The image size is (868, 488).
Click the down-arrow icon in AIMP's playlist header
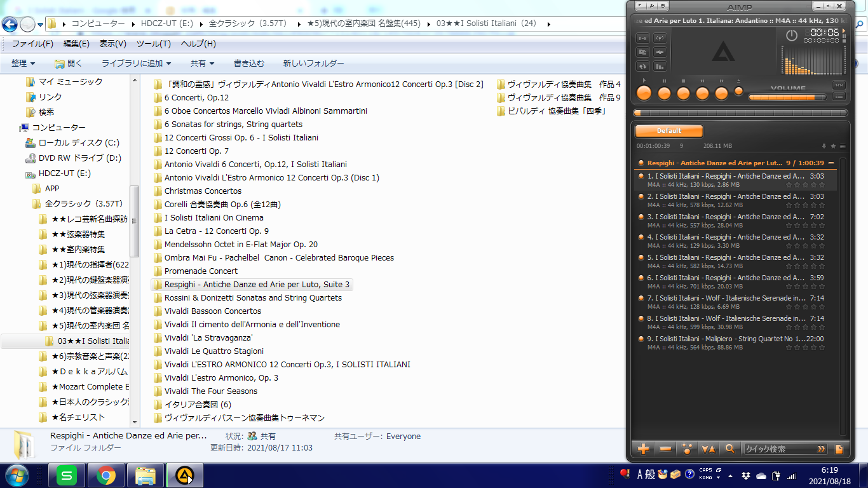pyautogui.click(x=824, y=146)
